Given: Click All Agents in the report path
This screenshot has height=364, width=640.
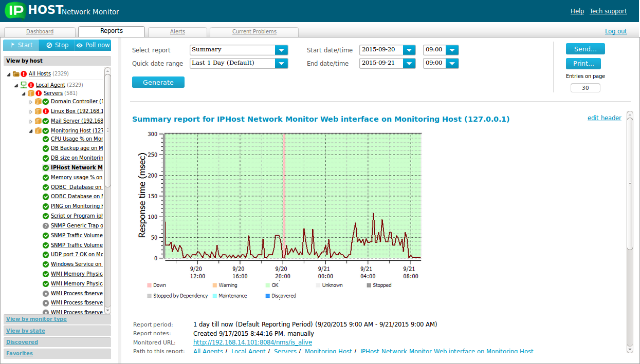Looking at the screenshot, I should tap(208, 352).
